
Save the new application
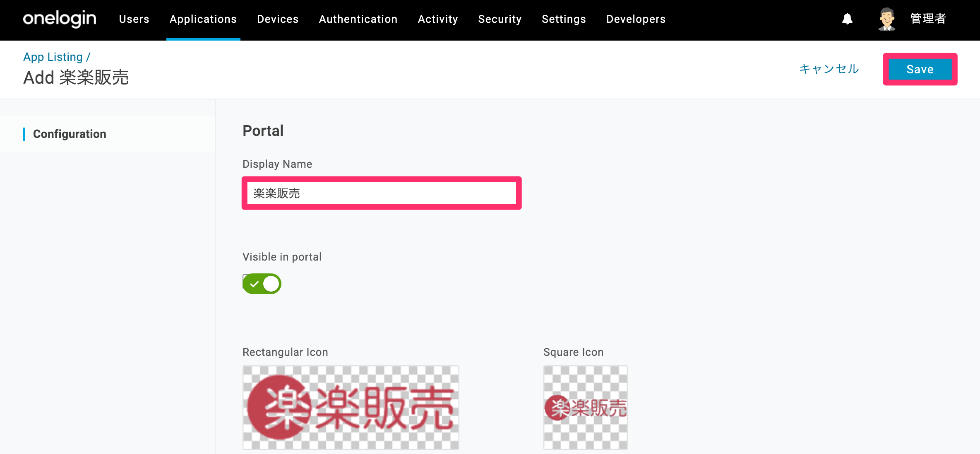920,69
